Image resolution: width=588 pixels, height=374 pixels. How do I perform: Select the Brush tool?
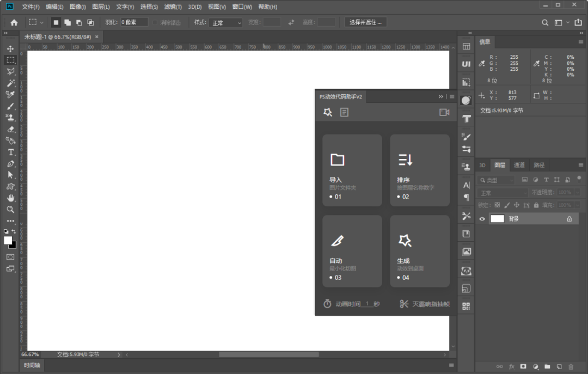click(10, 106)
